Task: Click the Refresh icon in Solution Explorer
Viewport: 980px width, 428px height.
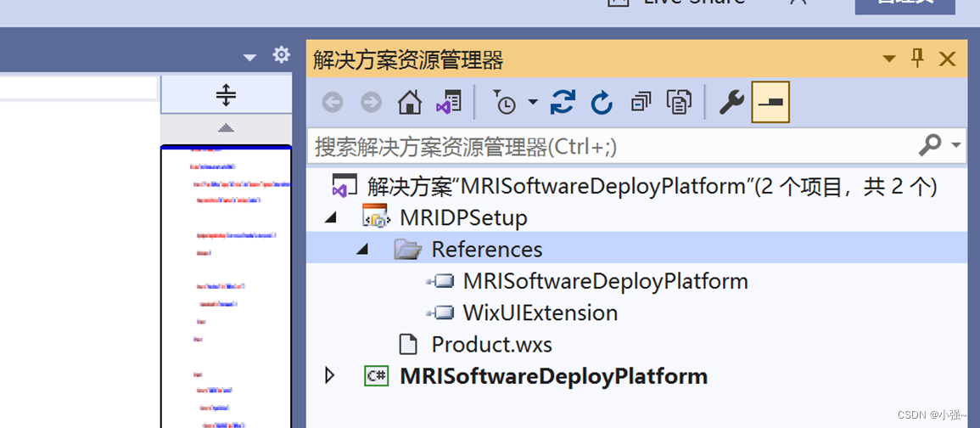Action: (x=602, y=102)
